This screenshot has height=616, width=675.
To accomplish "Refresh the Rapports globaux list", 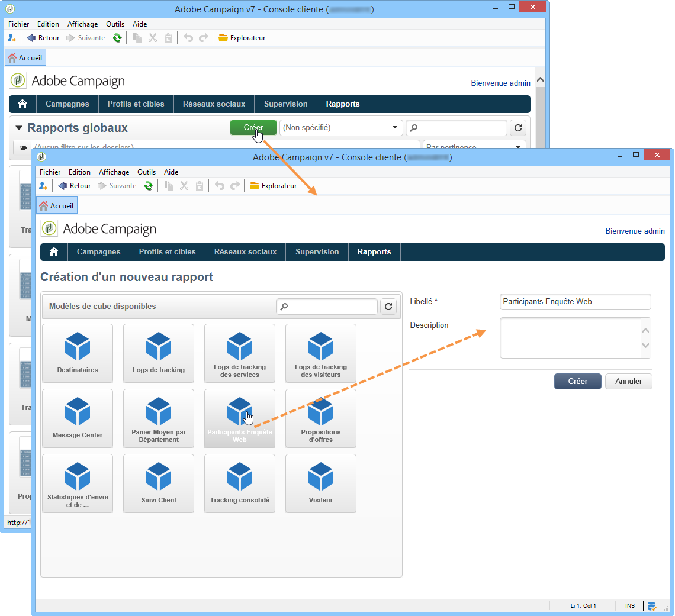I will click(x=518, y=128).
